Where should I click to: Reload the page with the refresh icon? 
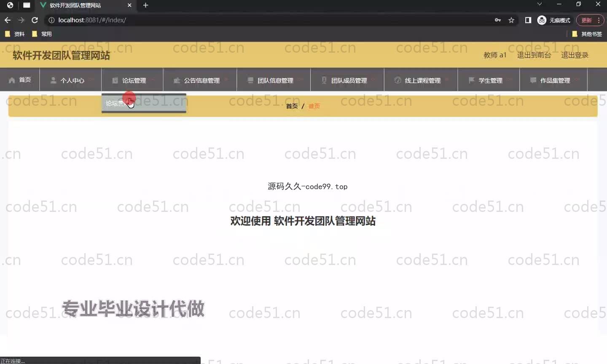(x=35, y=20)
